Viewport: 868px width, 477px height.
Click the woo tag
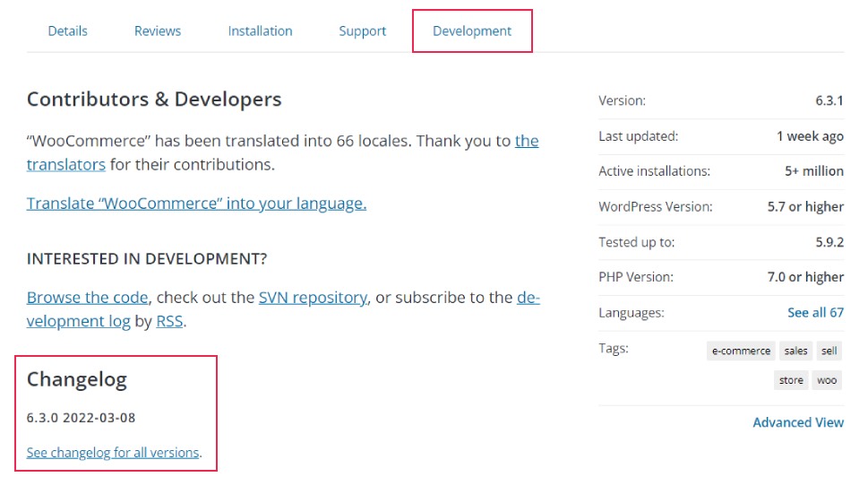[x=827, y=380]
